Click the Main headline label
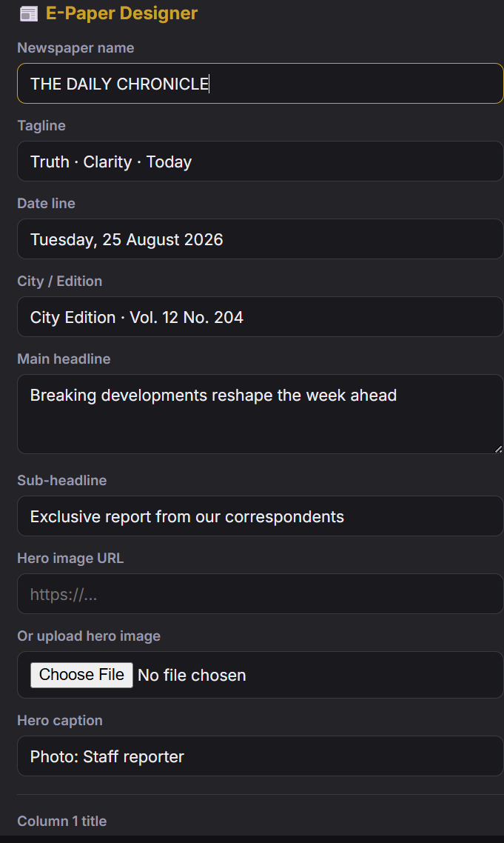The image size is (504, 843). (x=64, y=359)
